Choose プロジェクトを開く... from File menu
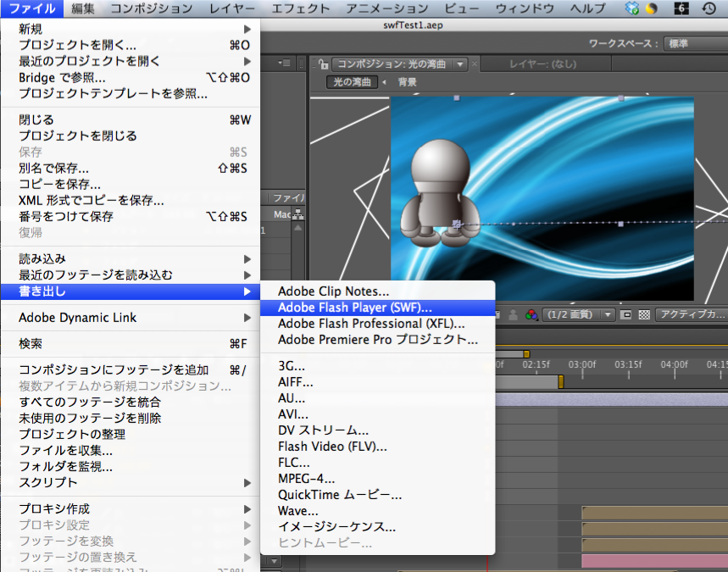728x572 pixels. (130, 45)
